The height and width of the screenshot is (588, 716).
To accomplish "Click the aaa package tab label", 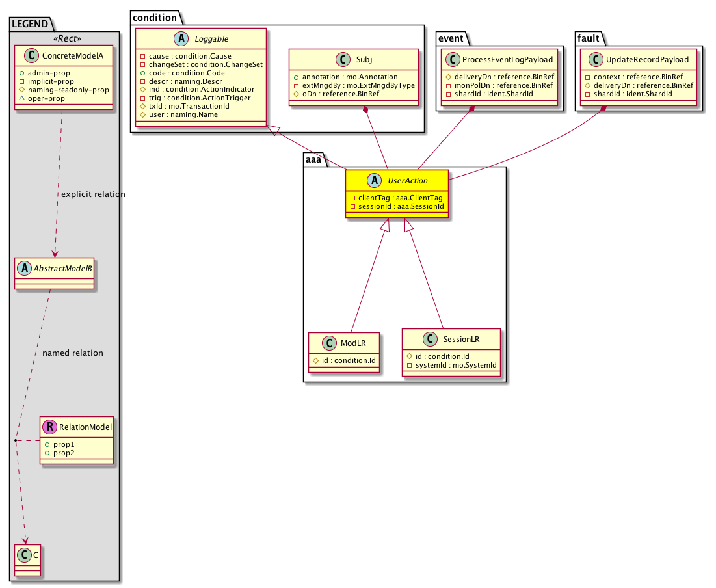I will click(313, 158).
